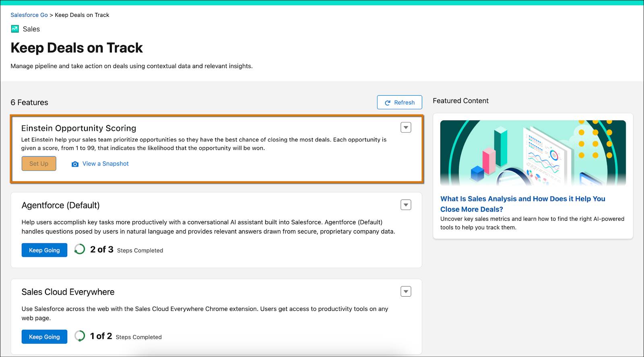The image size is (644, 357).
Task: Click the featured content illustration thumbnail
Action: click(533, 153)
